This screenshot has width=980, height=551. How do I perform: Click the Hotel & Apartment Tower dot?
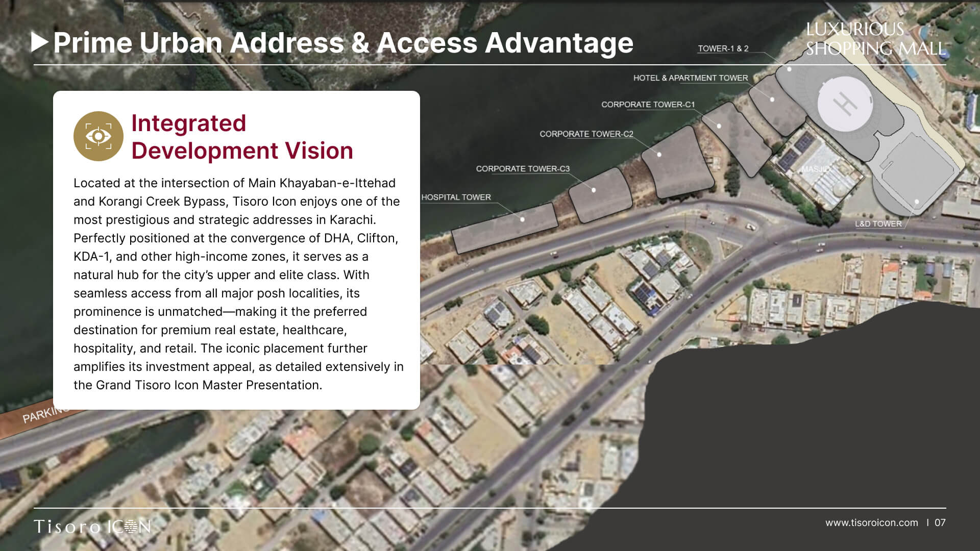[x=772, y=99]
